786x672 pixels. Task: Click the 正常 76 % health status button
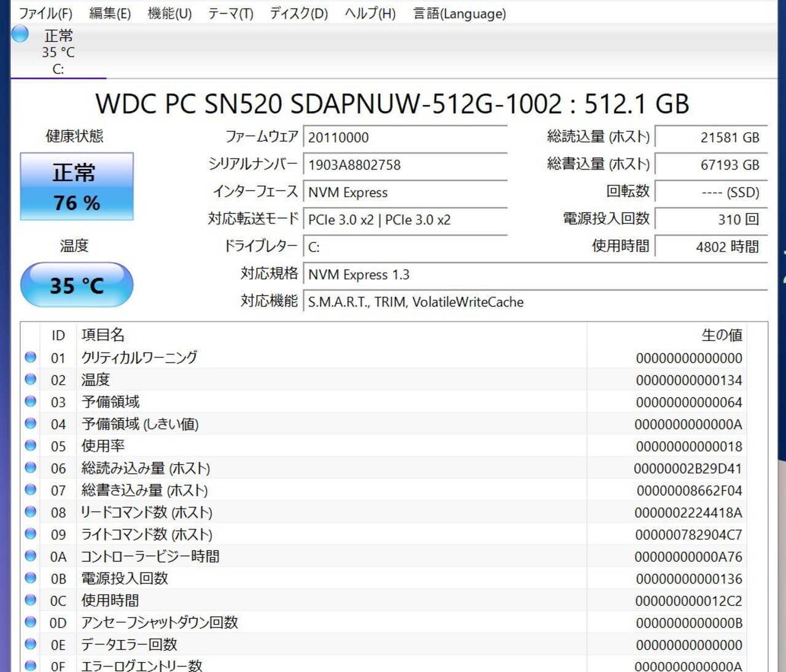(x=77, y=187)
